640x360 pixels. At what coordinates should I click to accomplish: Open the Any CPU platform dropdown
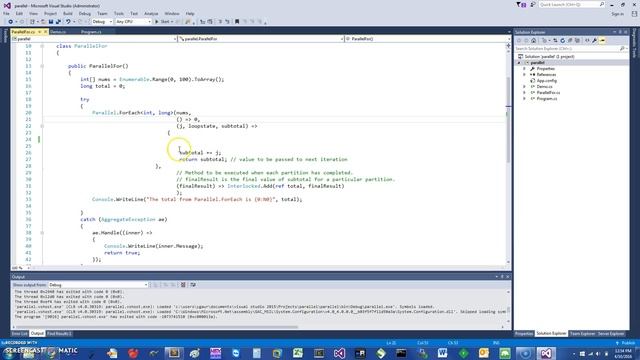133,22
